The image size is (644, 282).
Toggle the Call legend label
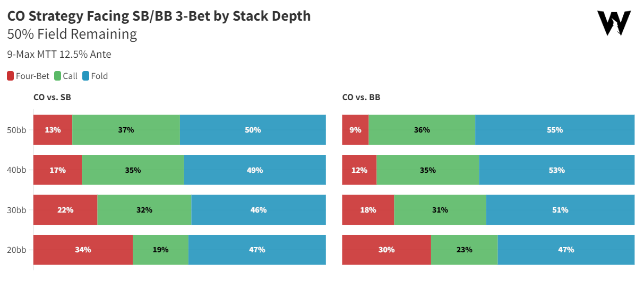point(70,76)
